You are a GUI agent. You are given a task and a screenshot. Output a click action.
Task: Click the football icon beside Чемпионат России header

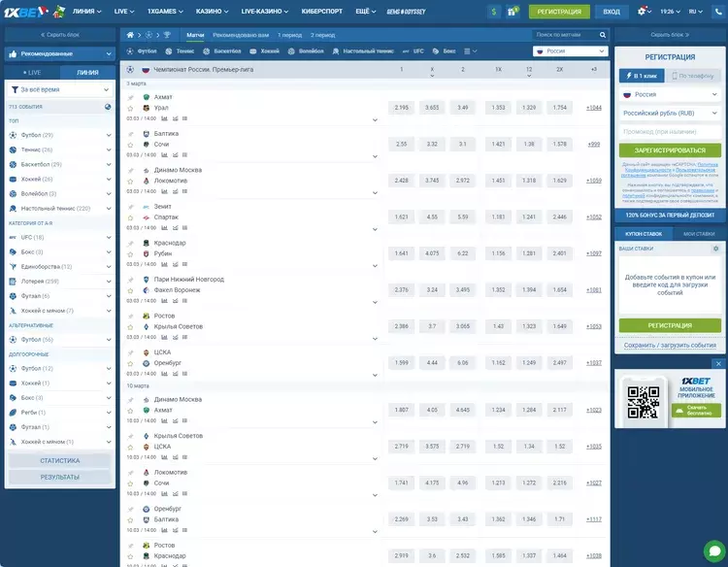coord(130,70)
